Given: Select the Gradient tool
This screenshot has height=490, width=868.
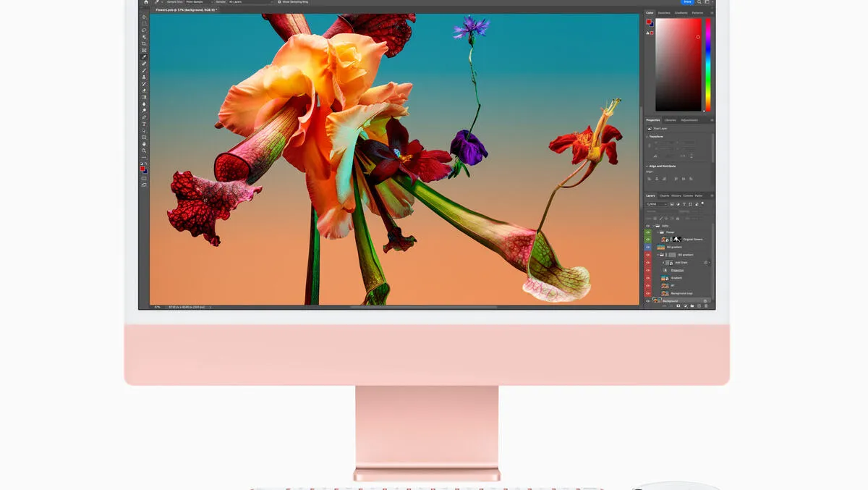Looking at the screenshot, I should [x=144, y=97].
